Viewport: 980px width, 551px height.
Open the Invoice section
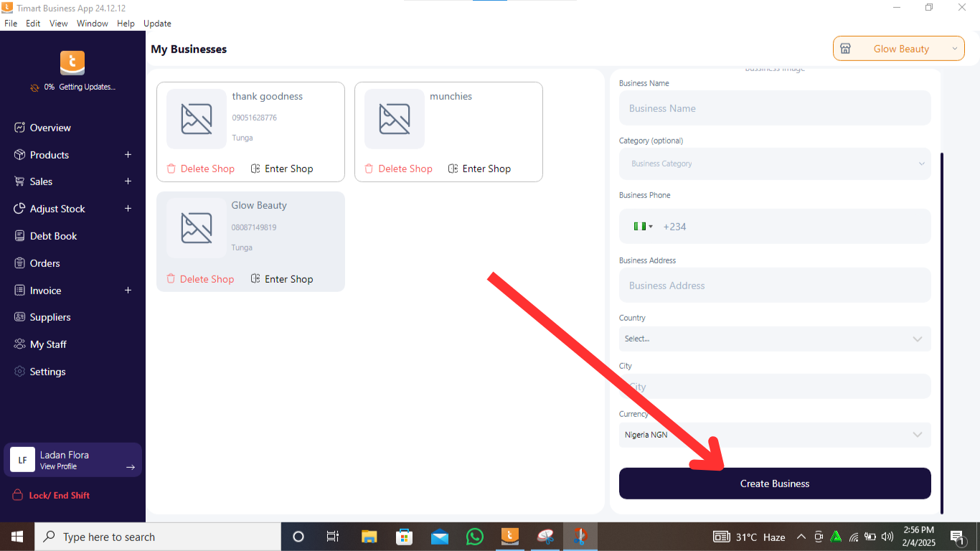point(45,291)
